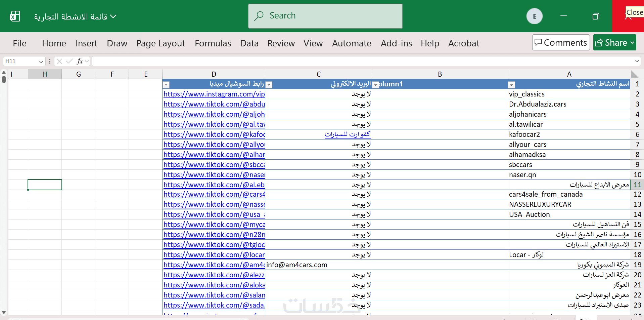Select cell containing alhamadksa
644x320 pixels.
[569, 155]
